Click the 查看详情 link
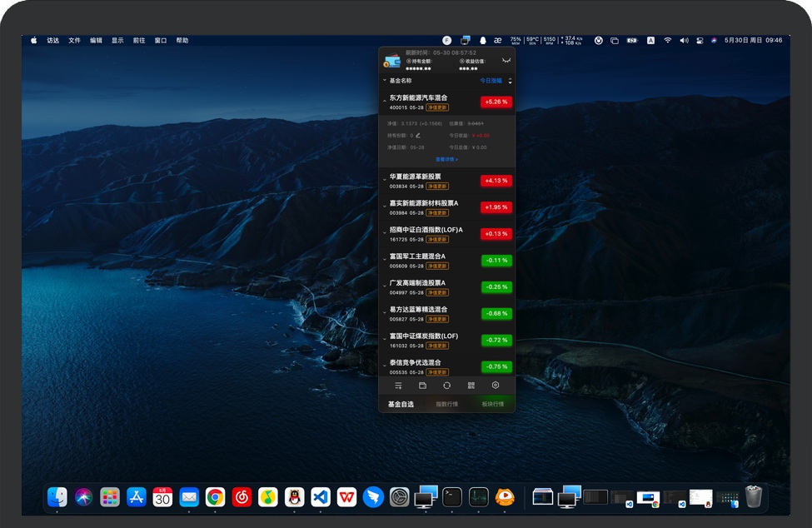 (x=446, y=159)
